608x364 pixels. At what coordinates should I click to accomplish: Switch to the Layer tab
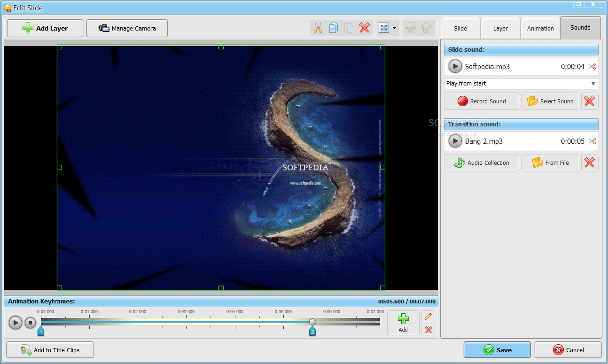point(500,28)
